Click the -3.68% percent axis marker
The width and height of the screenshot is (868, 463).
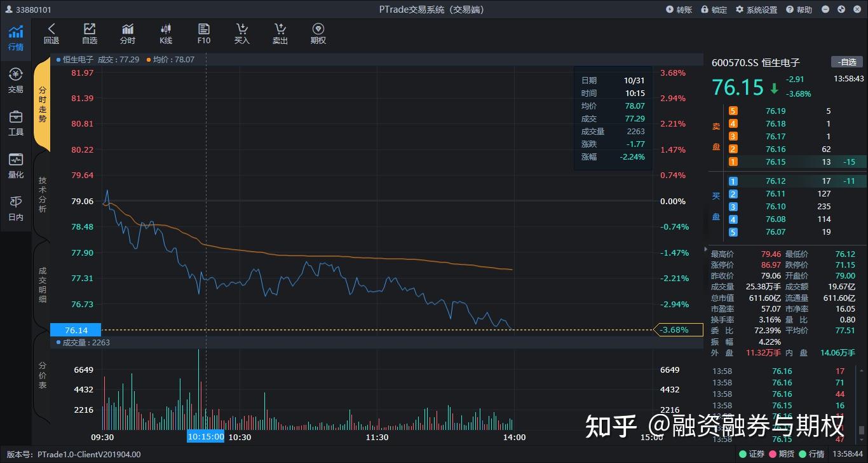click(678, 329)
